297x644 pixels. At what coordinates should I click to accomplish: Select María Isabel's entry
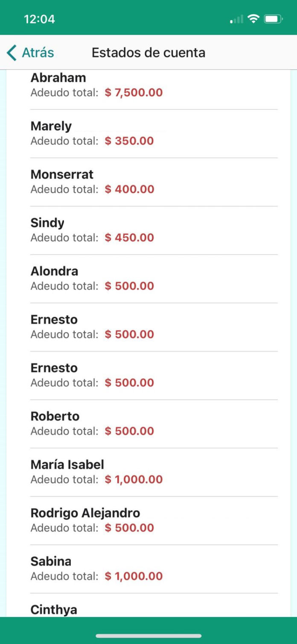[x=67, y=465]
